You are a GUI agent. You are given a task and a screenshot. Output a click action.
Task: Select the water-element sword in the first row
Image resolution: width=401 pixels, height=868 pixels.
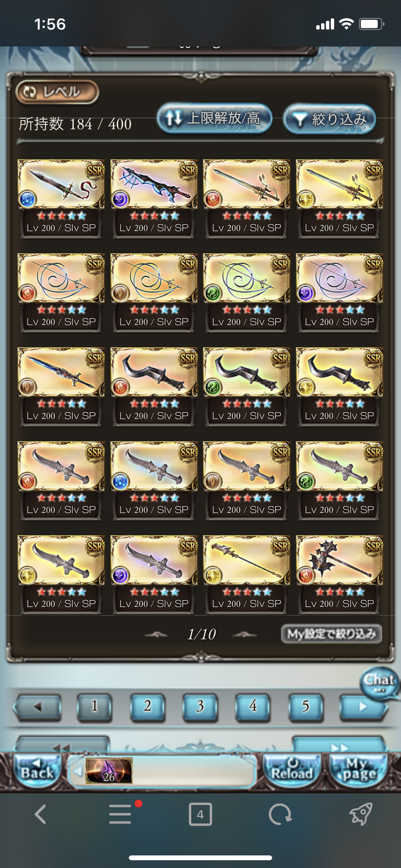click(61, 199)
